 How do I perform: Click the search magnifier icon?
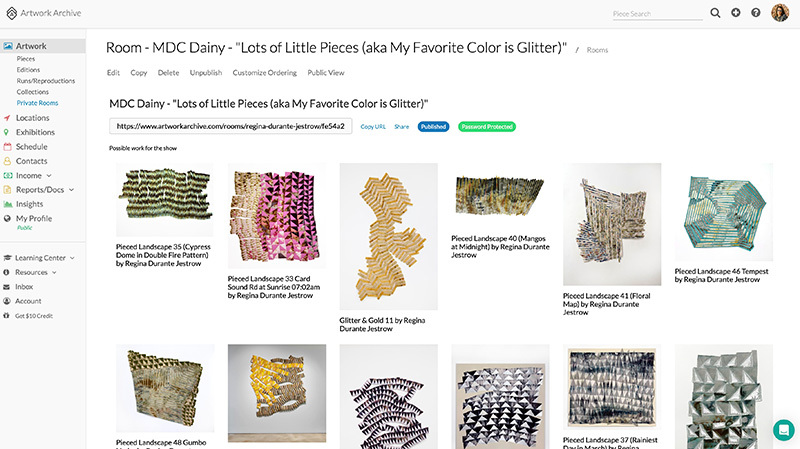715,13
